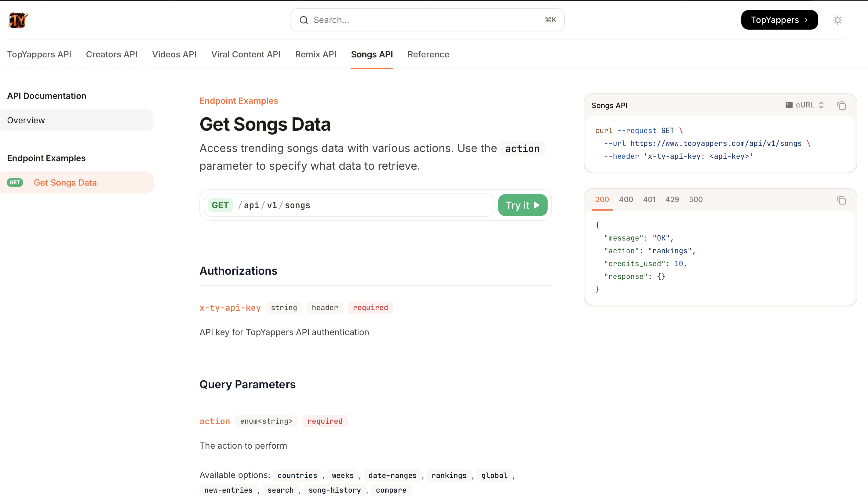This screenshot has height=503, width=868.
Task: Open the Overview documentation page
Action: pos(26,120)
